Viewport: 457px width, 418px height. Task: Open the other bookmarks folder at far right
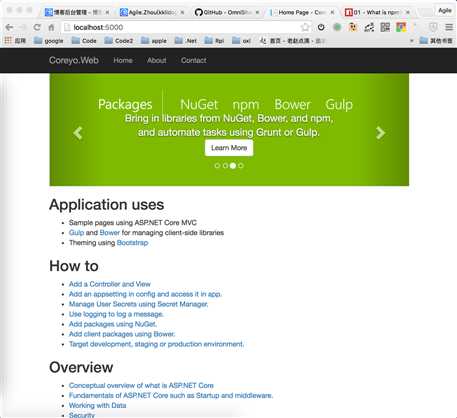point(436,41)
